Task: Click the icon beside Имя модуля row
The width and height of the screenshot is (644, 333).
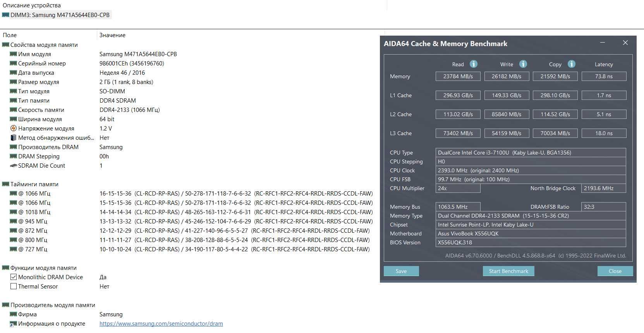Action: [13, 54]
